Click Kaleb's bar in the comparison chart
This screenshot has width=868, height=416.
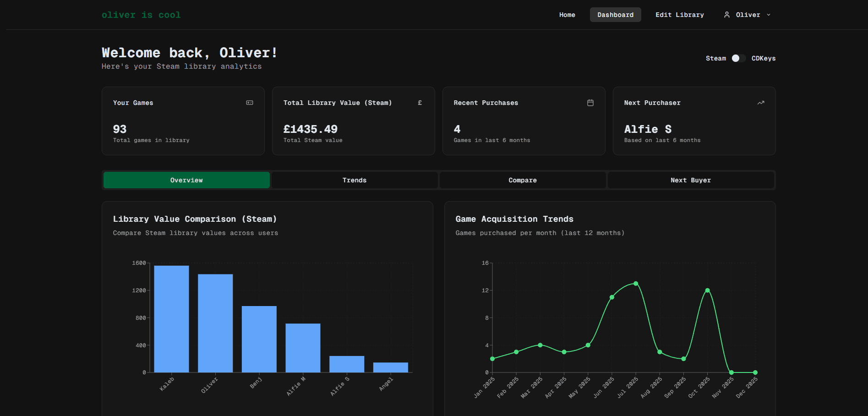pyautogui.click(x=171, y=318)
